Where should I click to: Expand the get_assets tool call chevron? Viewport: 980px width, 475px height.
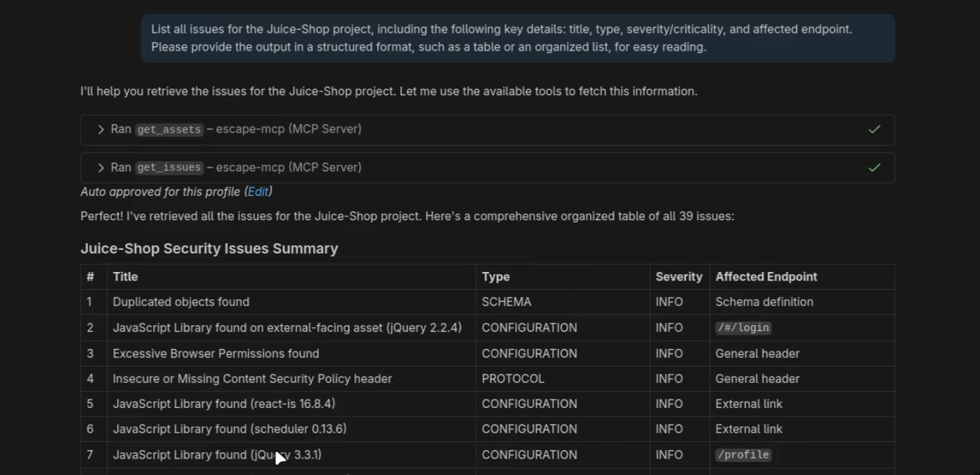(101, 129)
